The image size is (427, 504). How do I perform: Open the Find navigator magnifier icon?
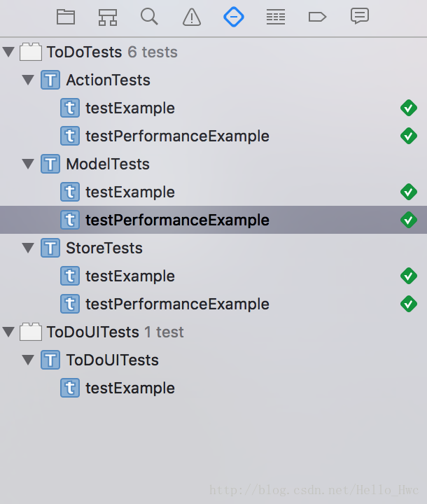149,16
